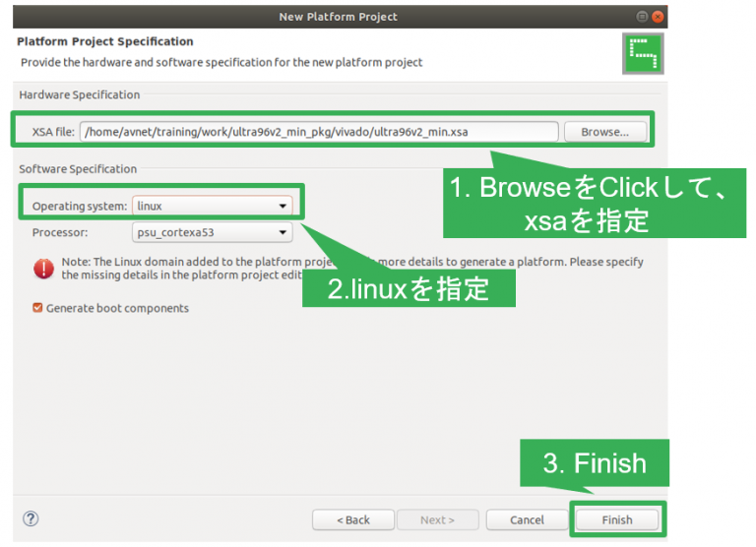Toggle the Generate boot components checkbox
Image resolution: width=756 pixels, height=547 pixels.
click(37, 308)
